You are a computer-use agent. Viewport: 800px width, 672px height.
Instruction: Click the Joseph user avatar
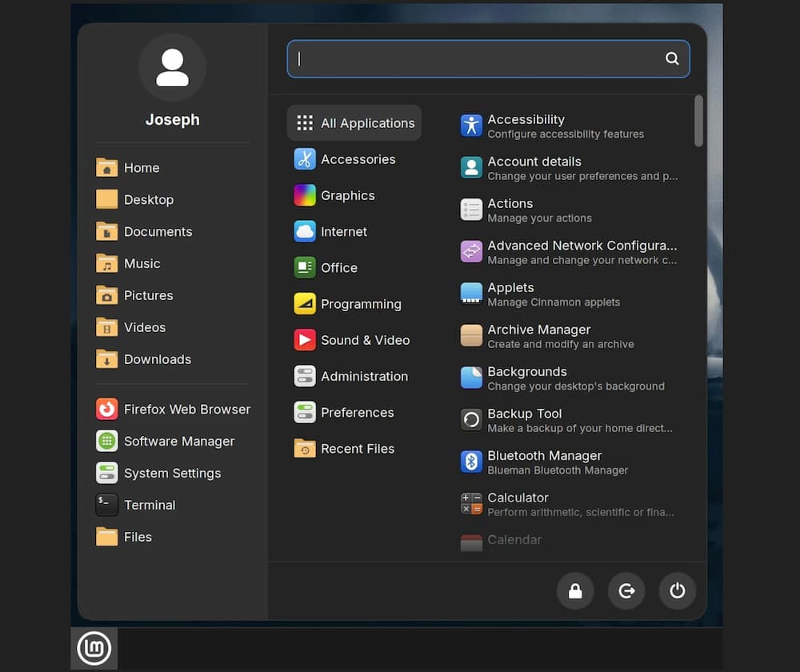172,67
